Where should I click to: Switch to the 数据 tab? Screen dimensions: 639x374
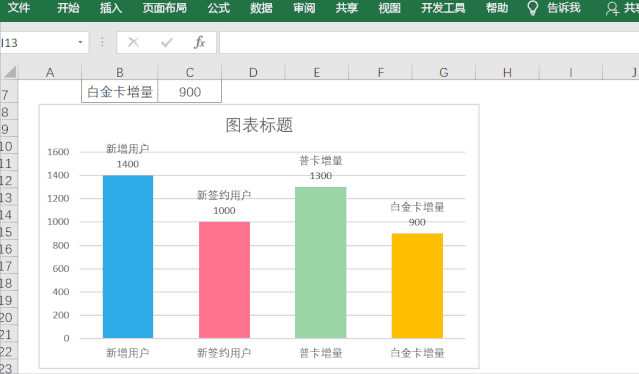[261, 8]
